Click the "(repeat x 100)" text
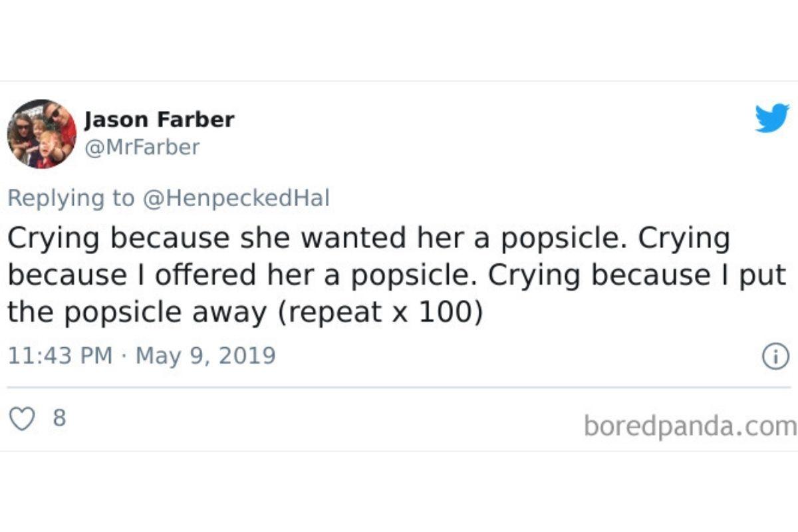 coord(379,313)
